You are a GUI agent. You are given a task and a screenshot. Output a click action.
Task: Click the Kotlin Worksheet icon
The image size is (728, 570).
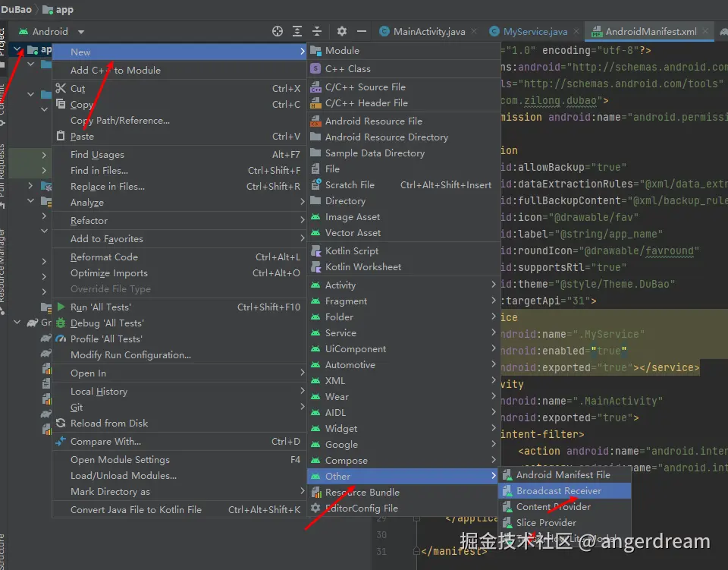click(x=315, y=266)
